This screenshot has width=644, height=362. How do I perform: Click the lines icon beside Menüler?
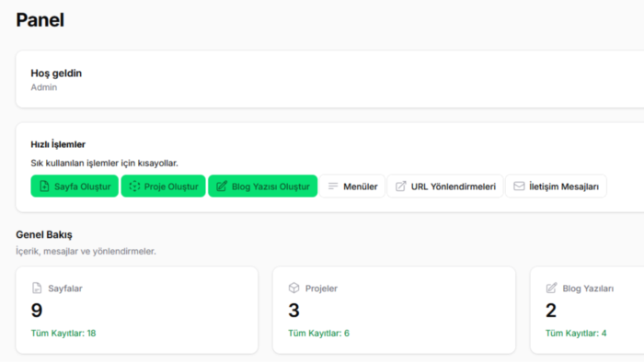(333, 187)
